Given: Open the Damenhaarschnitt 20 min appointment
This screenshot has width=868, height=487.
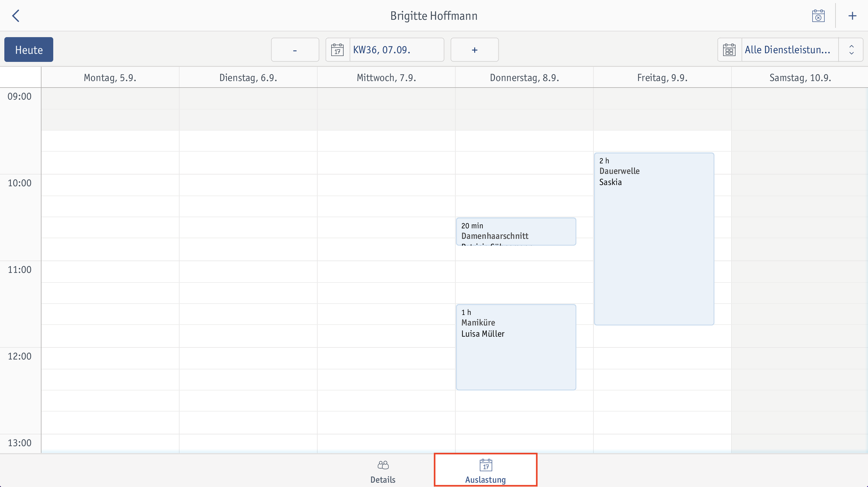Looking at the screenshot, I should coord(516,232).
